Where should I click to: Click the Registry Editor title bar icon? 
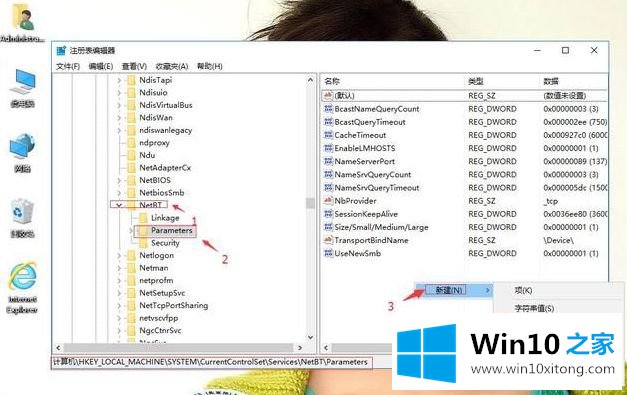pyautogui.click(x=61, y=50)
